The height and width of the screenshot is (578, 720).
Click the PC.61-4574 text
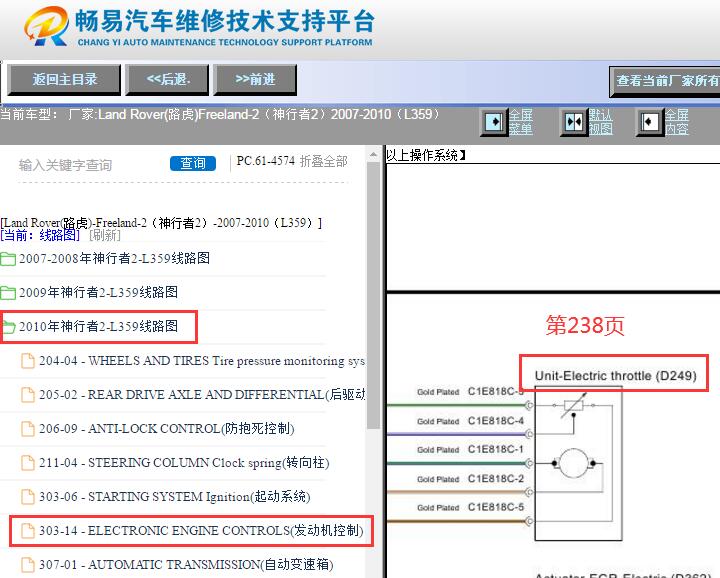coord(265,161)
